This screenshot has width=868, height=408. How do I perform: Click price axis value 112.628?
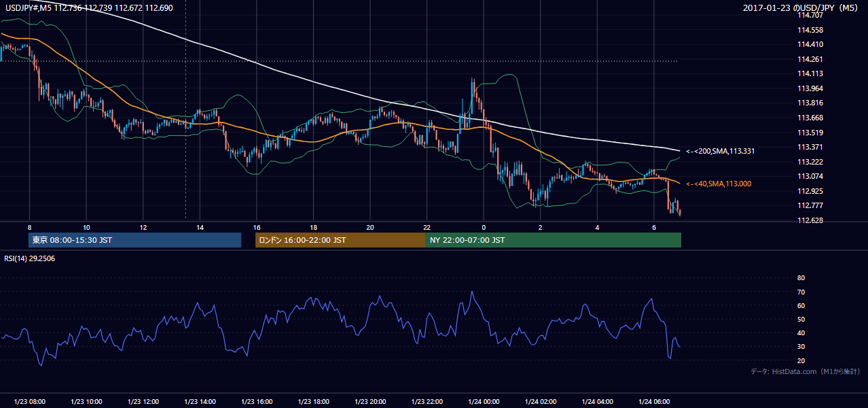tap(810, 220)
